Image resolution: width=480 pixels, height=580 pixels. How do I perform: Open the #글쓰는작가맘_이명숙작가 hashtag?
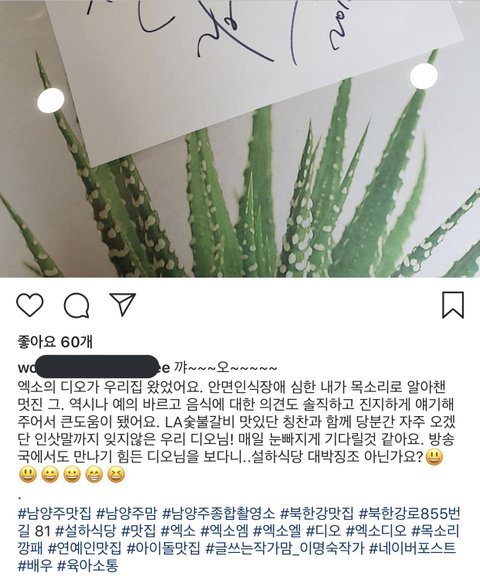click(285, 548)
